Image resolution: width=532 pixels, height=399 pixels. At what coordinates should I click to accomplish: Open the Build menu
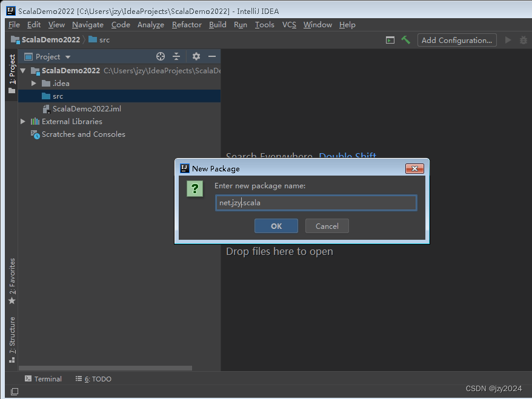[x=218, y=25]
